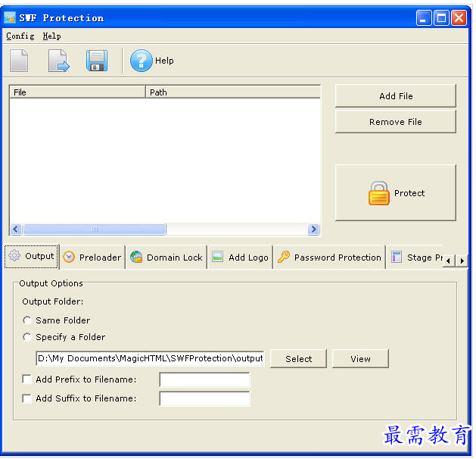This screenshot has height=459, width=476.
Task: Click the Remove File button
Action: pyautogui.click(x=396, y=122)
